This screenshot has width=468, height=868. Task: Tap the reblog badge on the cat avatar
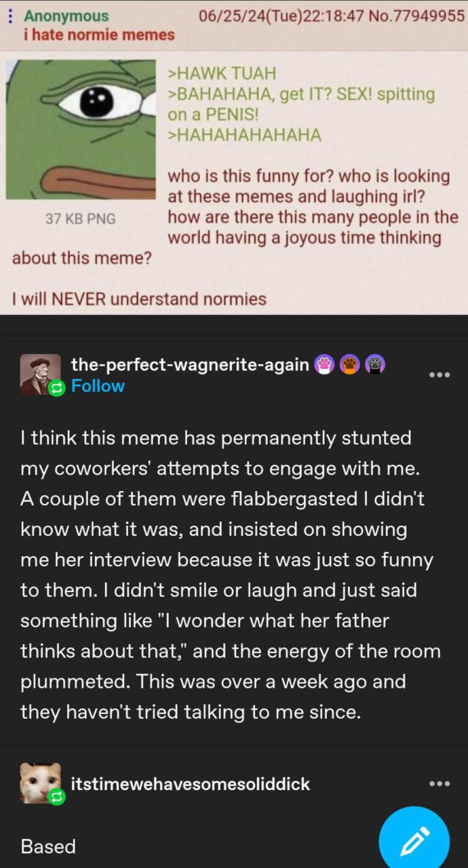[57, 795]
